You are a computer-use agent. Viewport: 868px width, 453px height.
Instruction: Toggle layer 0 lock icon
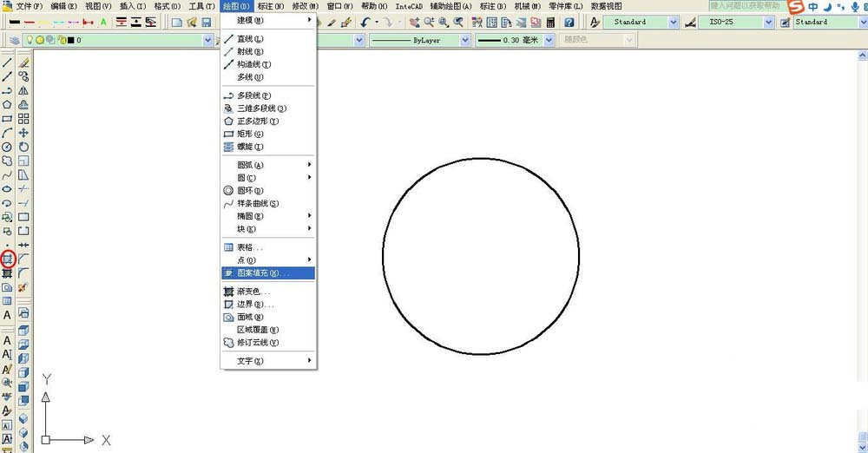pos(62,40)
